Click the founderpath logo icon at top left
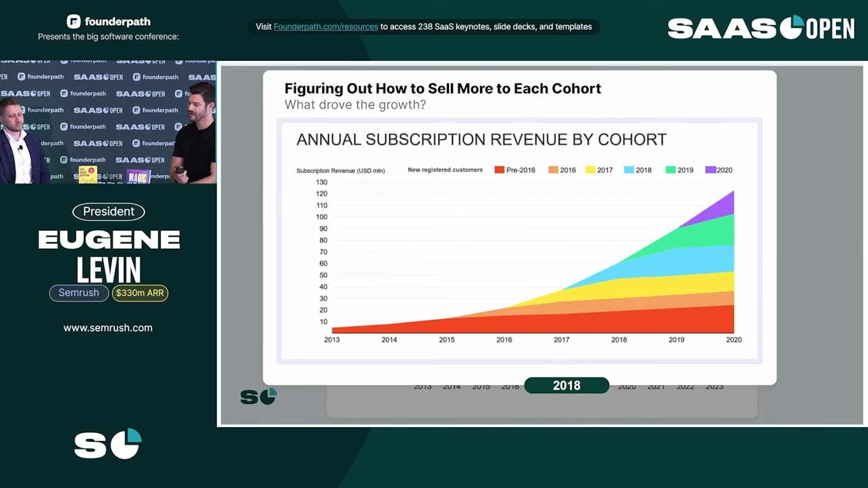This screenshot has height=488, width=868. (73, 22)
